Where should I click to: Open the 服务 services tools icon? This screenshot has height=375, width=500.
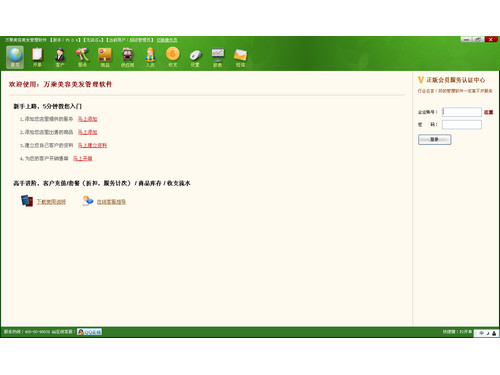[82, 57]
